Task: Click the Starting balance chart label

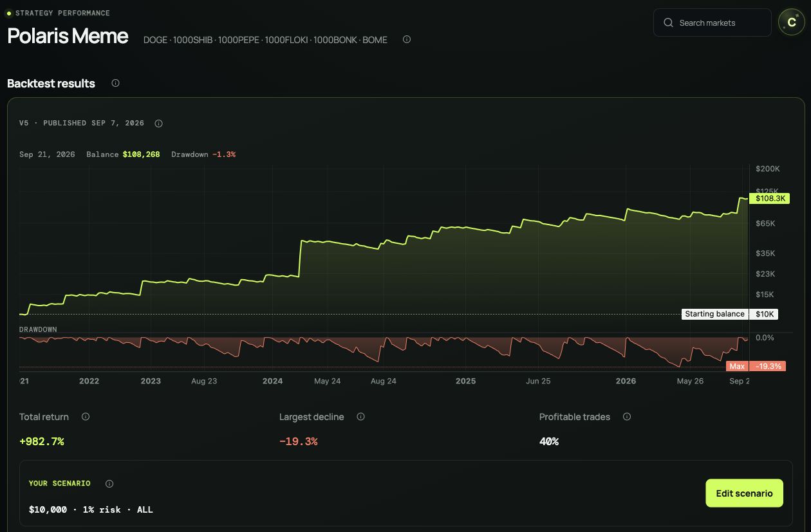Action: pos(714,314)
